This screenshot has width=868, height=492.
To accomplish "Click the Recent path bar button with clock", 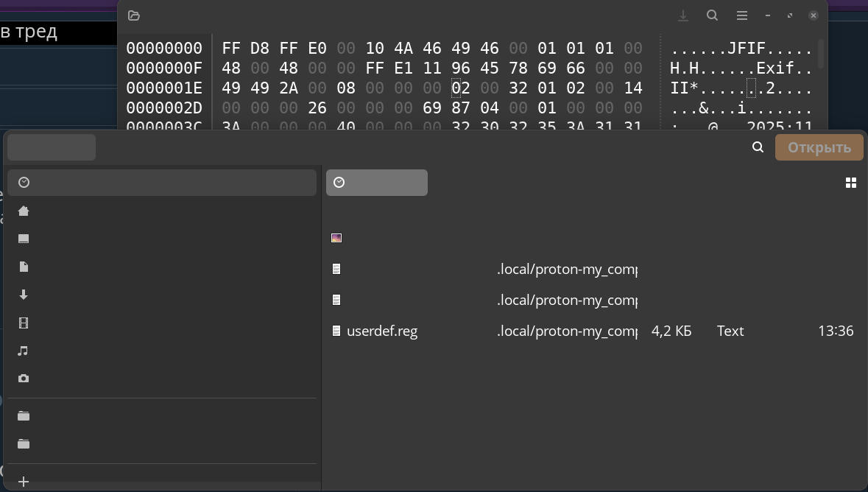I will tap(376, 183).
